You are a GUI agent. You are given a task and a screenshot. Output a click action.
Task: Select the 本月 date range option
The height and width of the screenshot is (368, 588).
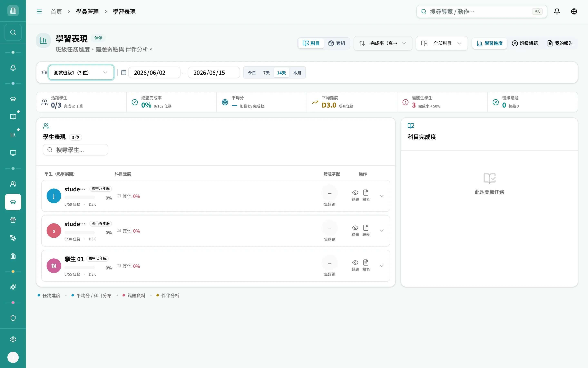[x=297, y=73]
